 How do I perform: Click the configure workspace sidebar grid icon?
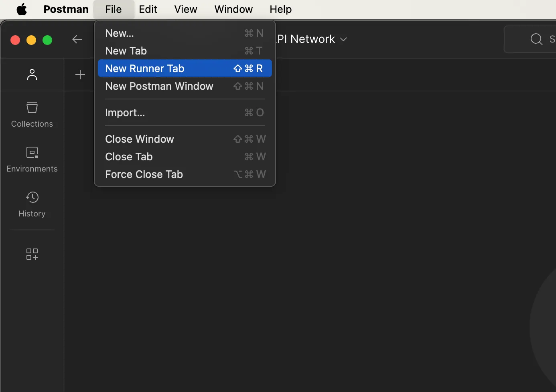click(32, 254)
